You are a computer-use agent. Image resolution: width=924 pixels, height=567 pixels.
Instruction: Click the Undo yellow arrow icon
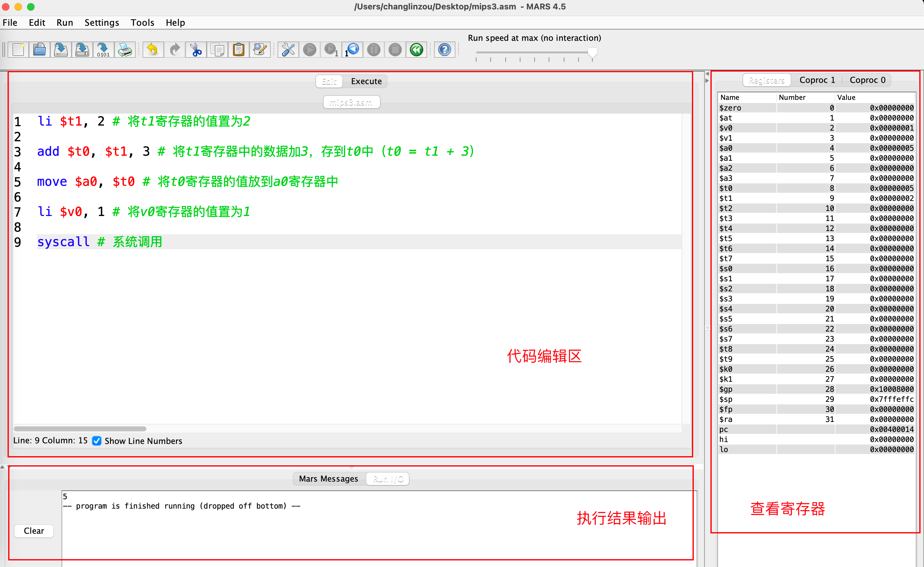(153, 50)
